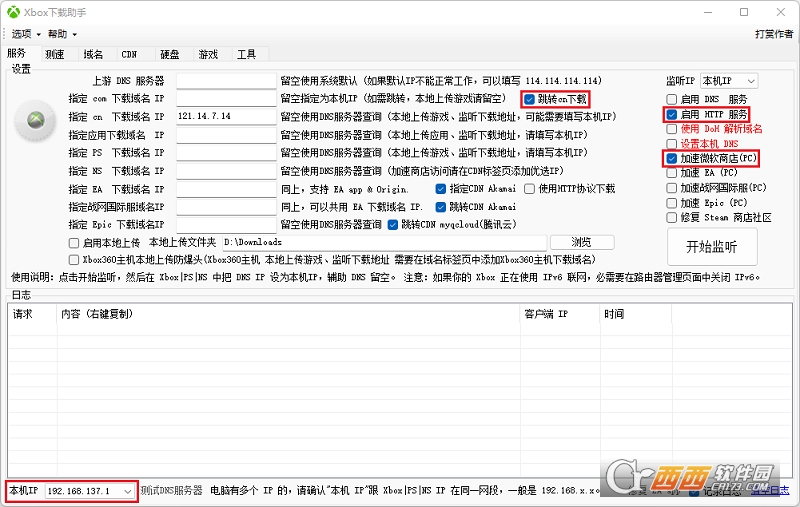Click the 上游 DNS 服务器 input field

click(x=227, y=81)
